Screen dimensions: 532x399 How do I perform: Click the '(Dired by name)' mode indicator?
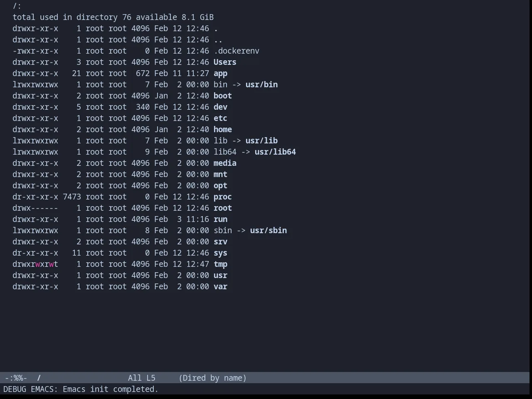(x=212, y=378)
